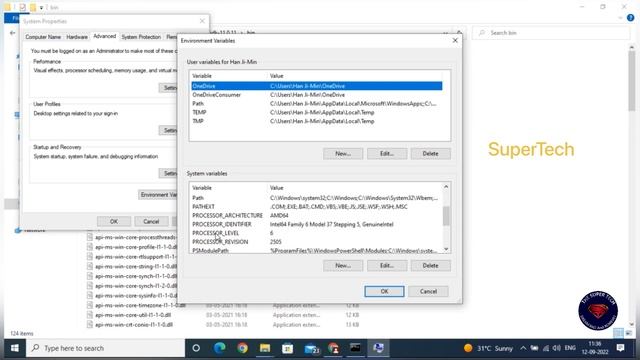640x360 pixels.
Task: Open ENG language input indicator
Action: pyautogui.click(x=570, y=348)
